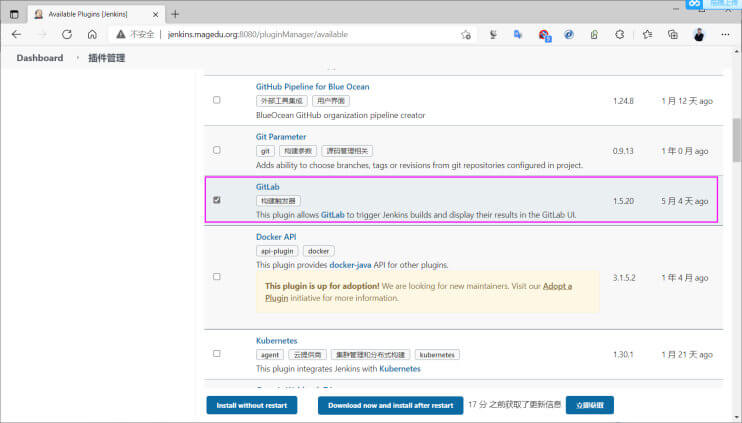This screenshot has width=742, height=423.
Task: Click the translate extension icon
Action: pyautogui.click(x=518, y=34)
